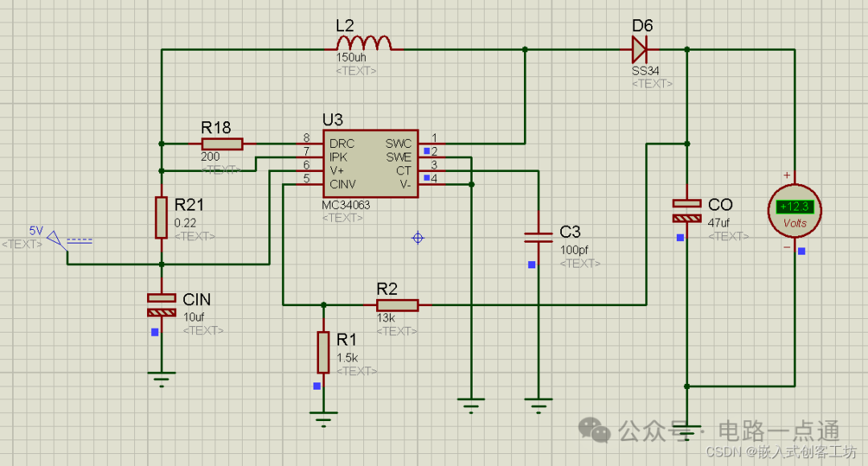The image size is (868, 466).
Task: Select the CIN capacitor symbol
Action: [x=162, y=305]
